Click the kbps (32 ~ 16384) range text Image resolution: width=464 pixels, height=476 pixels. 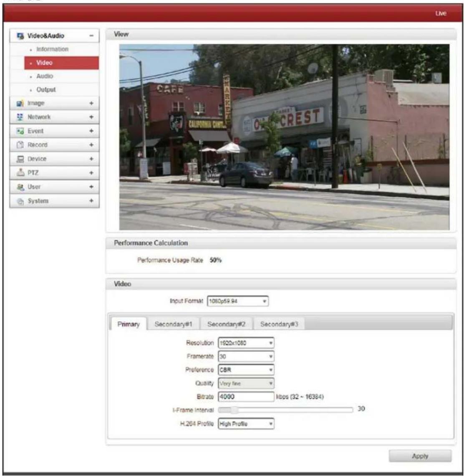pos(300,397)
